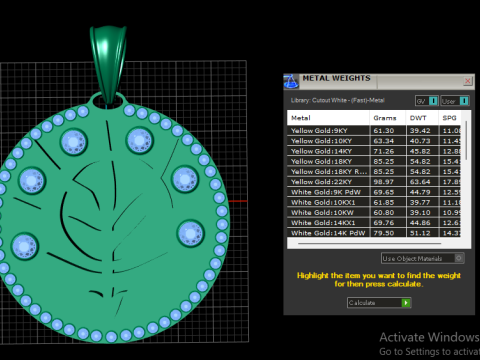Click the 45.82 DWT value
Screen dimensions: 480x360
420,151
